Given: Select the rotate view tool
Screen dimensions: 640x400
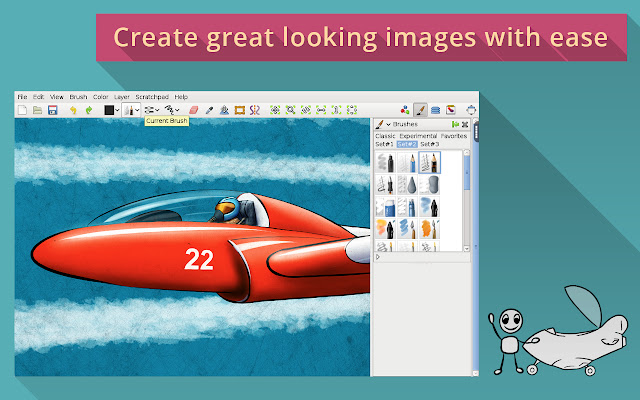Looking at the screenshot, I should pos(306,110).
